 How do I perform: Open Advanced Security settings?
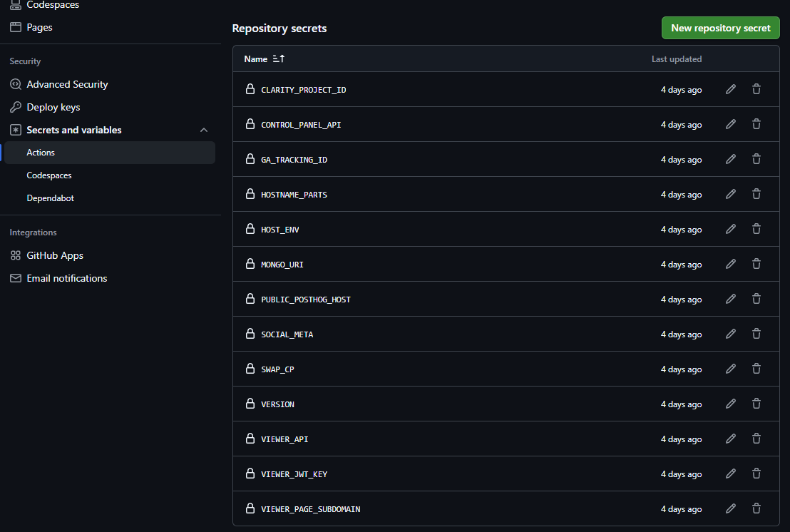pyautogui.click(x=67, y=84)
